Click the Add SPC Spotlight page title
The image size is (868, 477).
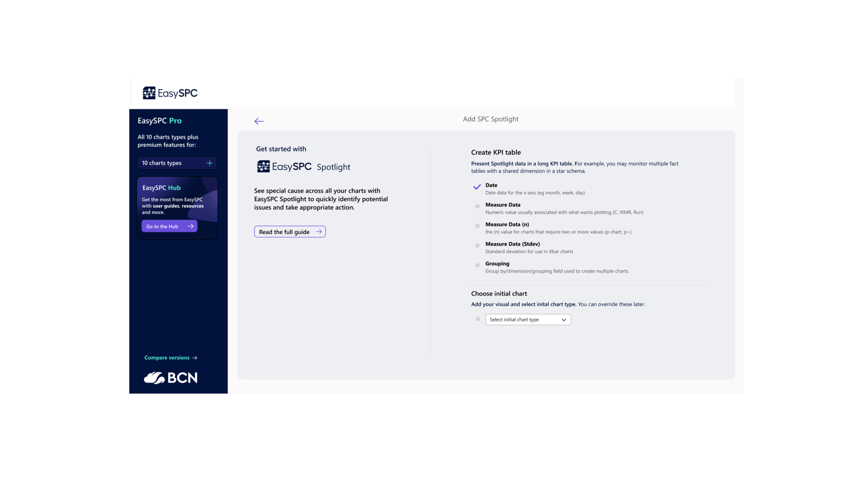490,119
